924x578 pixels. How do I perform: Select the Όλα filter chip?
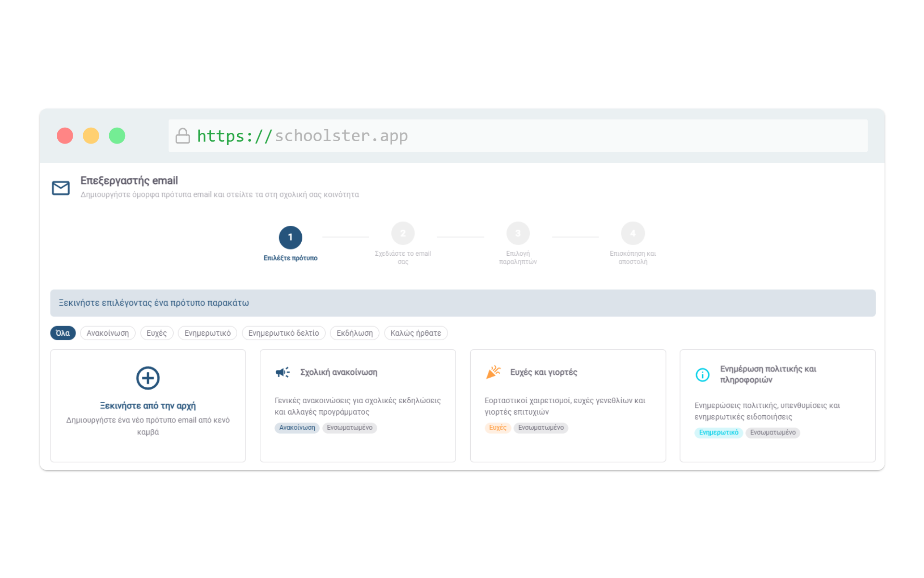[x=63, y=333]
